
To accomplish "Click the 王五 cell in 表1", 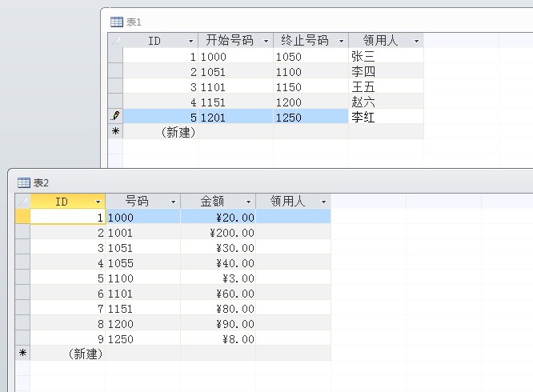I will tap(386, 86).
